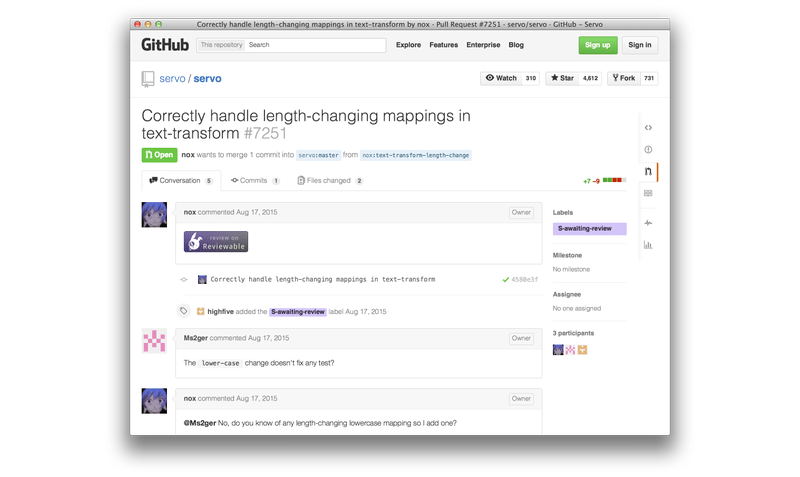This screenshot has width=800, height=477.
Task: Click S-awaiting-review label in the timeline
Action: click(298, 312)
